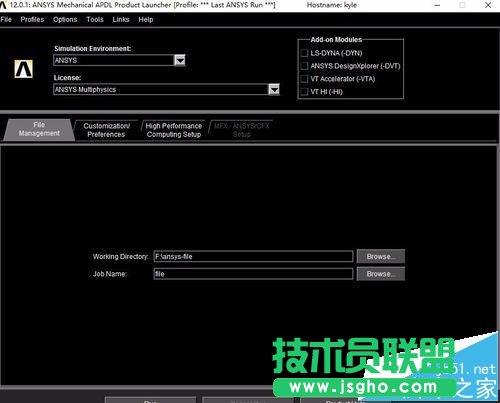
Task: Click the ANSYS logo icon
Action: coord(23,69)
